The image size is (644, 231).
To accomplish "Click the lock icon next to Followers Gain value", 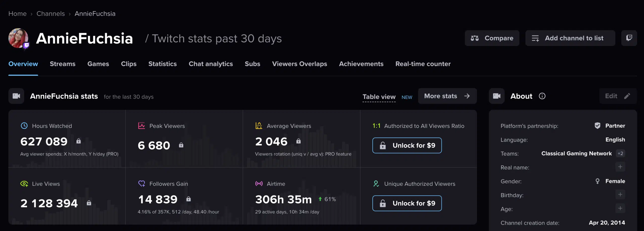I will [188, 199].
